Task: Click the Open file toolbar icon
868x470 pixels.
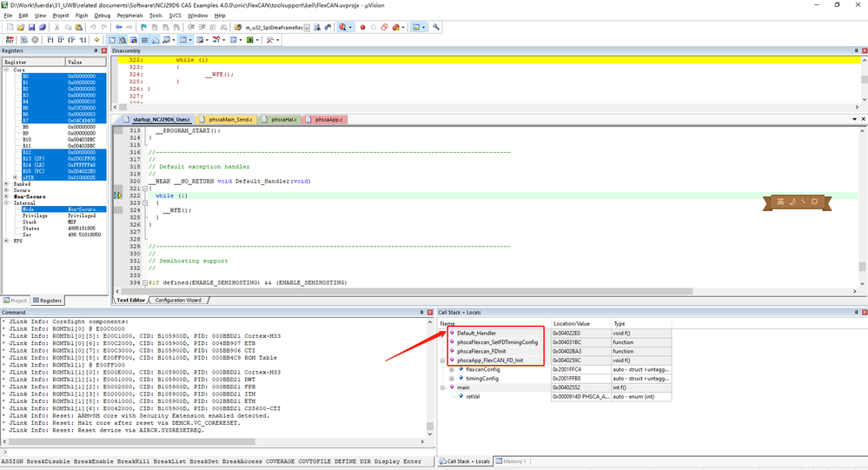Action: coord(21,27)
